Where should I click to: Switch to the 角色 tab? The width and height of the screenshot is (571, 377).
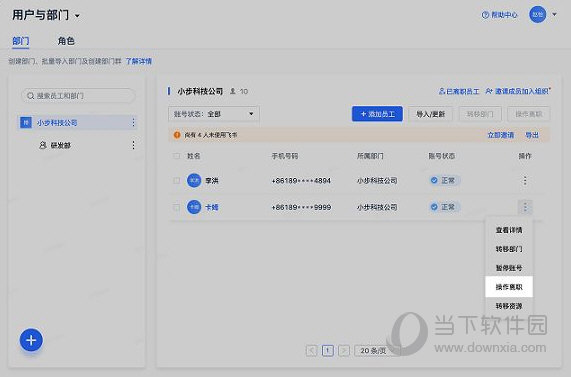(x=66, y=41)
